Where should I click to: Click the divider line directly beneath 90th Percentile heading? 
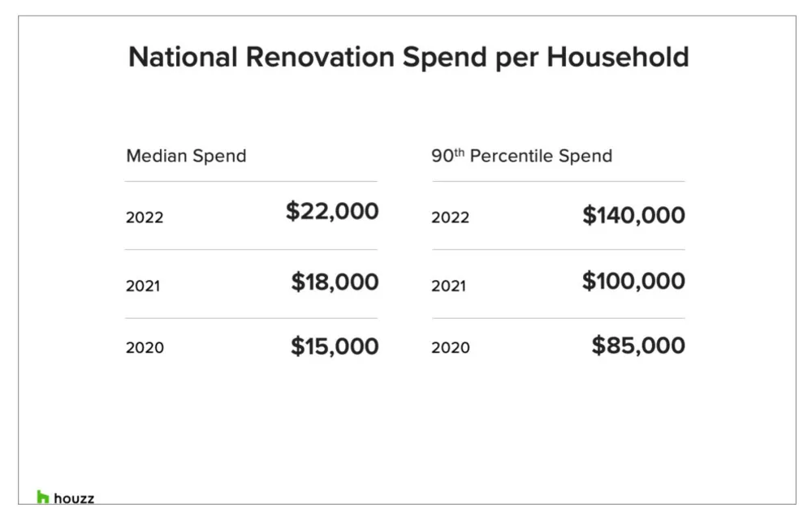(558, 181)
